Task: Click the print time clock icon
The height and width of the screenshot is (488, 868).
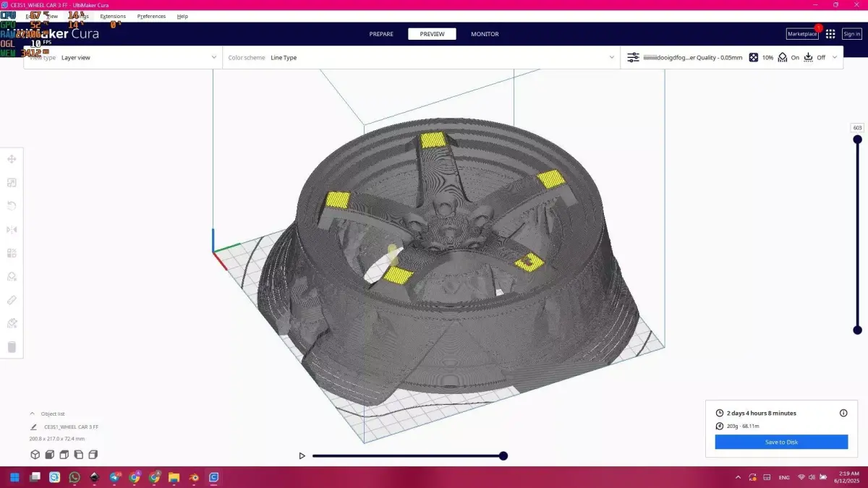Action: [x=720, y=413]
